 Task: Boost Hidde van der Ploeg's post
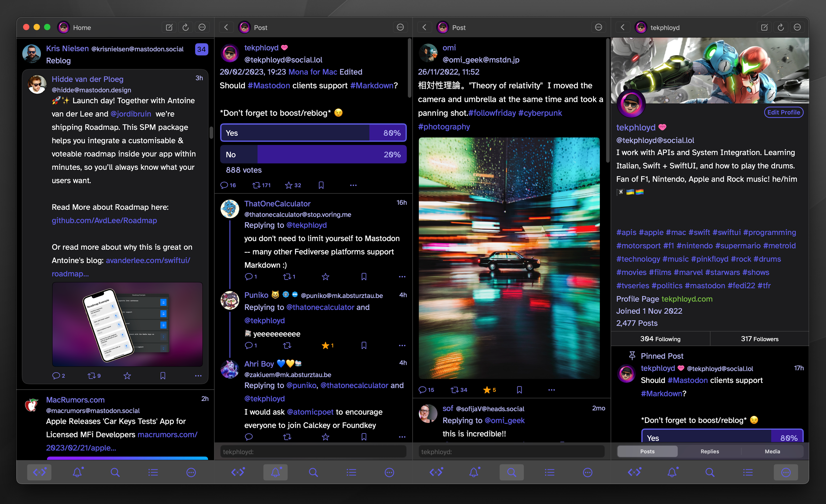pos(92,376)
